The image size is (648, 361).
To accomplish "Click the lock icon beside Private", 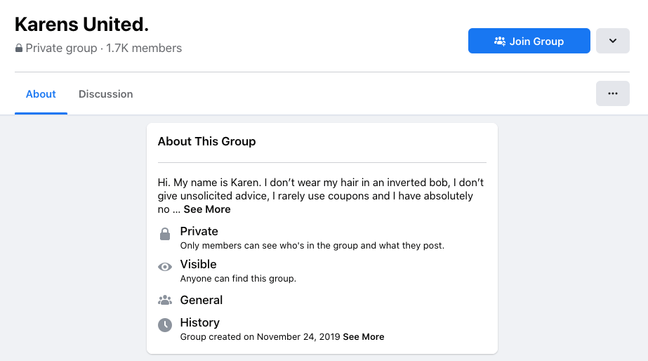I will (x=165, y=234).
